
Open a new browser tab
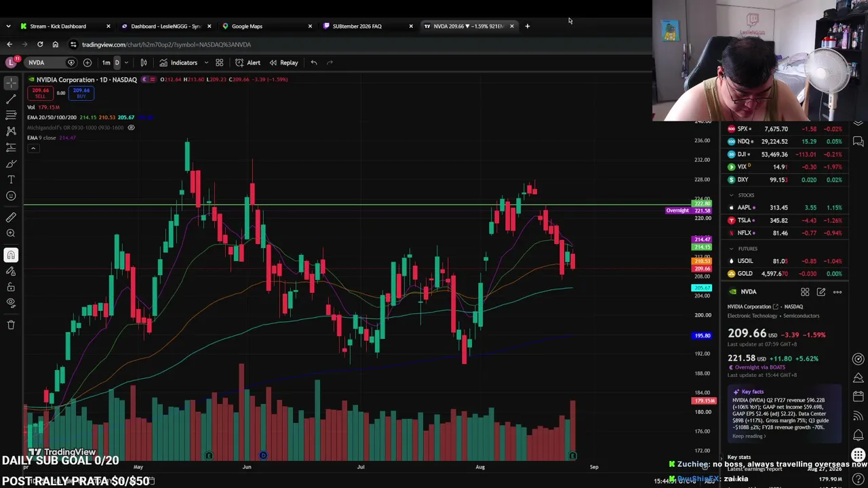pos(527,26)
